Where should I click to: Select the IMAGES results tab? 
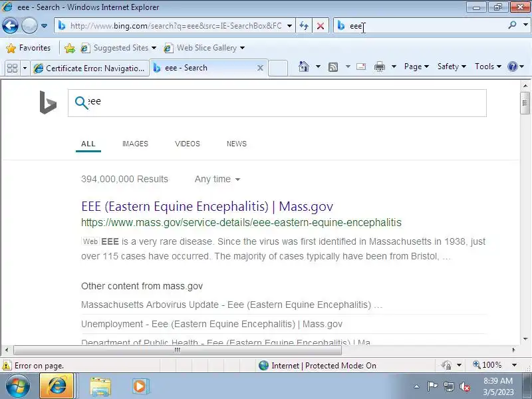pyautogui.click(x=136, y=144)
